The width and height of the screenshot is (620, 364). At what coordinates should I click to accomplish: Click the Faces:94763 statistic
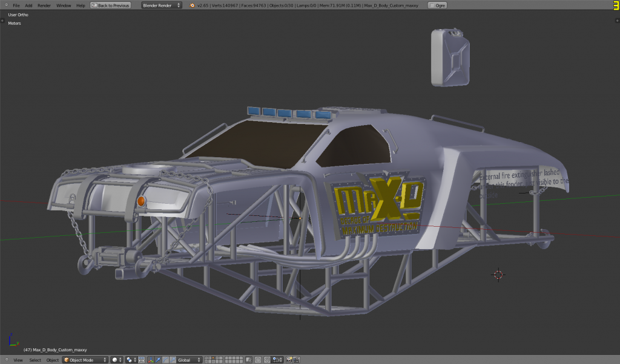256,5
